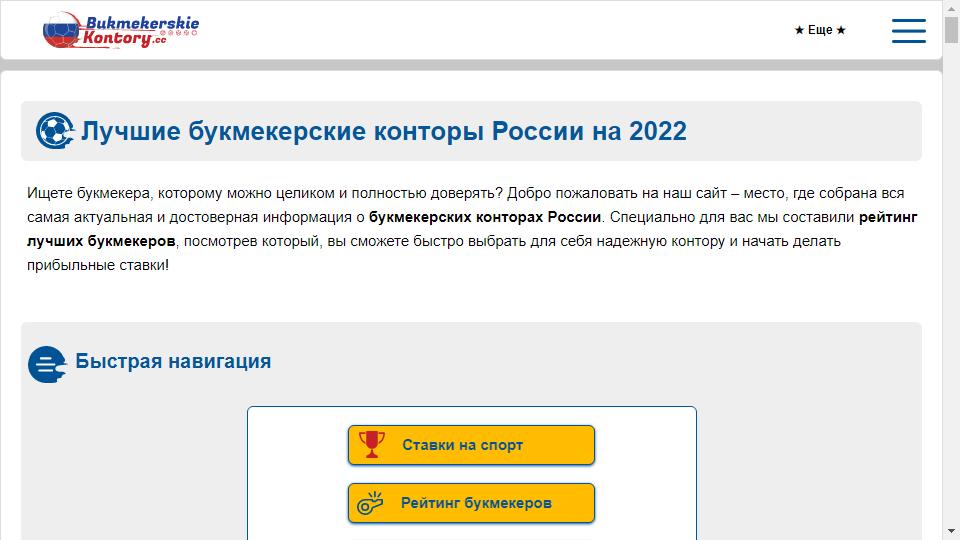Click the whistle icon
The height and width of the screenshot is (540, 960).
pyautogui.click(x=371, y=503)
